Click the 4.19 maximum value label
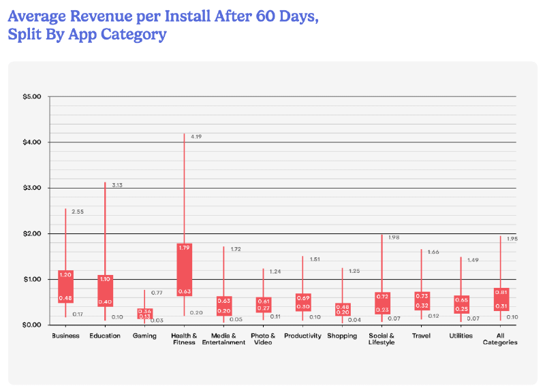The image size is (545, 392). coord(197,137)
